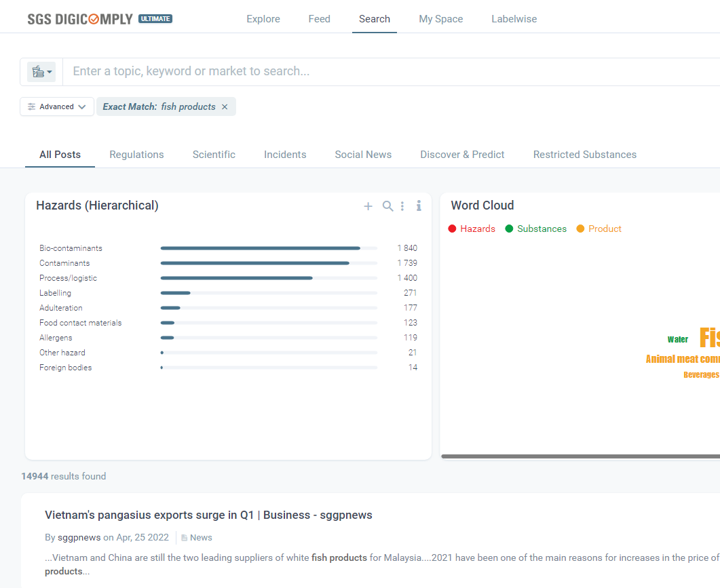This screenshot has height=588, width=720.
Task: Open the three-dot menu in Hazards panel
Action: [402, 206]
